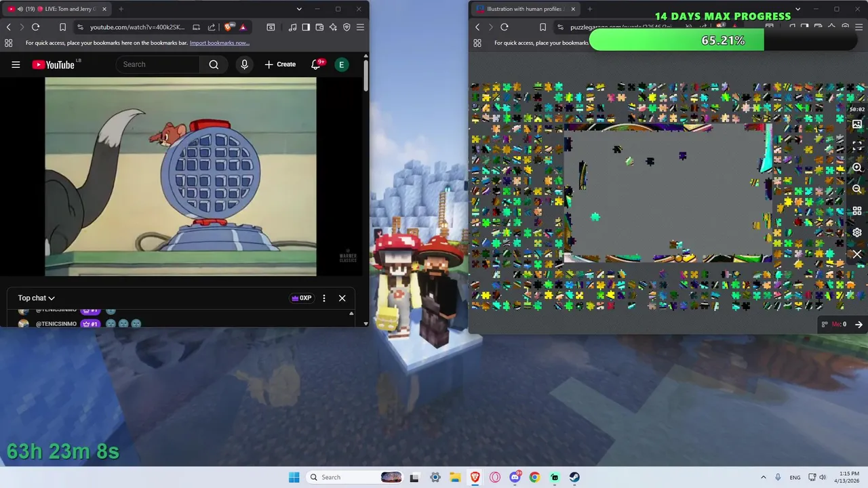Mute the Tom and Jerry tab audio icon
Image resolution: width=868 pixels, height=488 pixels.
tap(20, 9)
